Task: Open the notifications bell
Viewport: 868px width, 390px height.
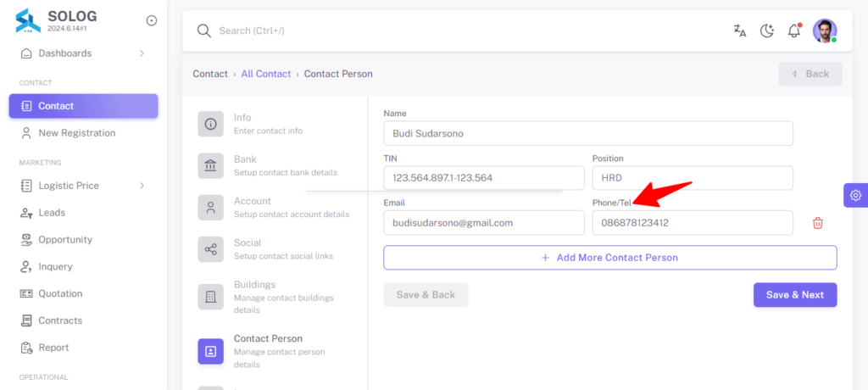Action: (794, 31)
